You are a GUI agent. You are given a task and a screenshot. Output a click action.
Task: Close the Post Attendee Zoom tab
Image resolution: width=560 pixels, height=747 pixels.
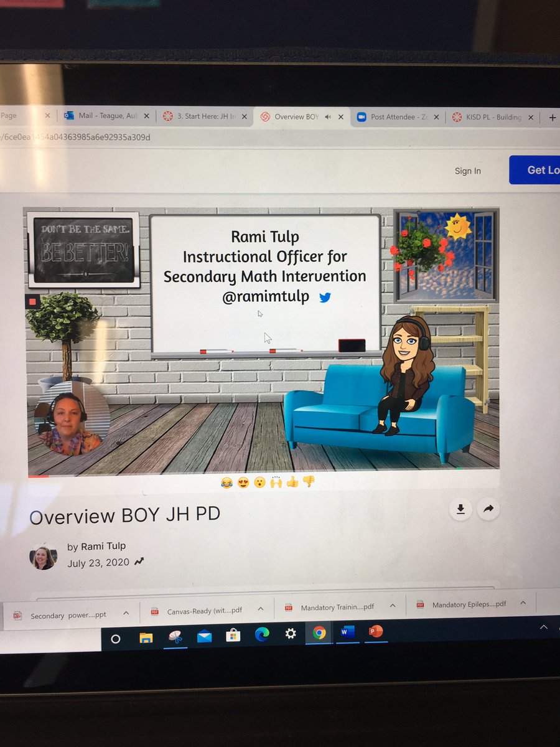pos(437,116)
